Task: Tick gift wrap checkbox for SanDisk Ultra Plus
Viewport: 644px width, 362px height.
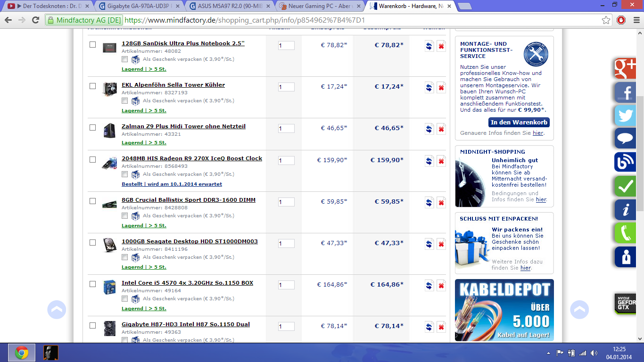Action: click(124, 59)
